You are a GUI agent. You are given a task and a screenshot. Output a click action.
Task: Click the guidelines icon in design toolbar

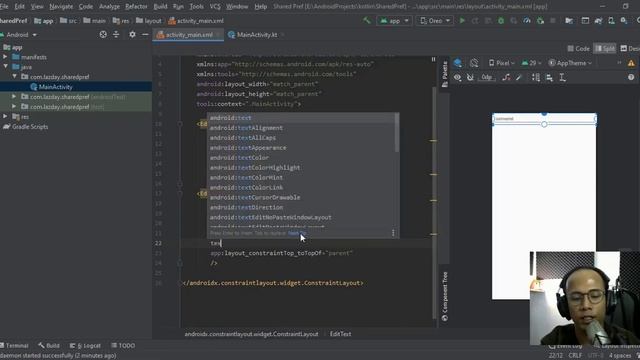pyautogui.click(x=562, y=77)
